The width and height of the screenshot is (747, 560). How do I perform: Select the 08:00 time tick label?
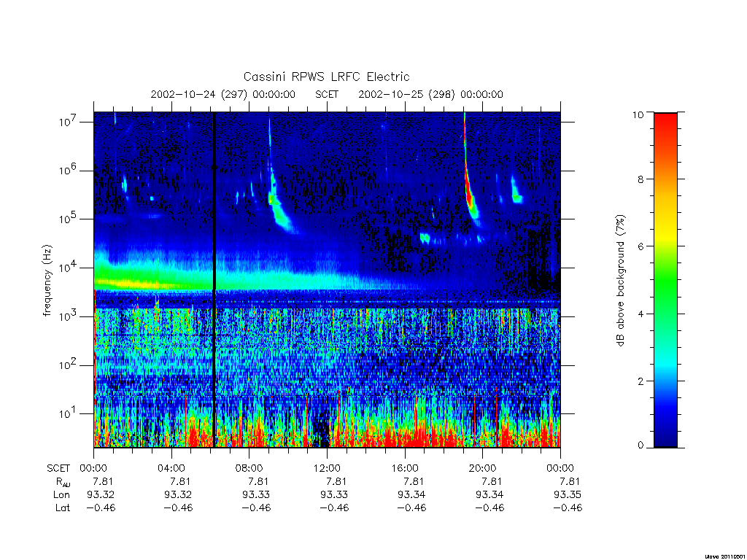coord(249,468)
